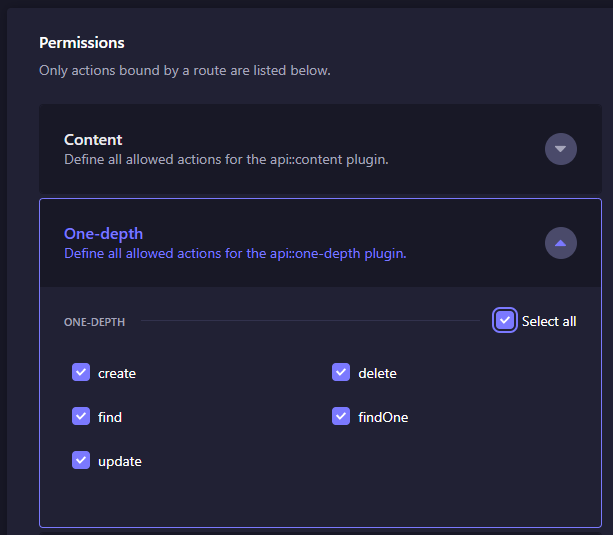613x535 pixels.
Task: Click the findOne label text
Action: click(x=383, y=417)
